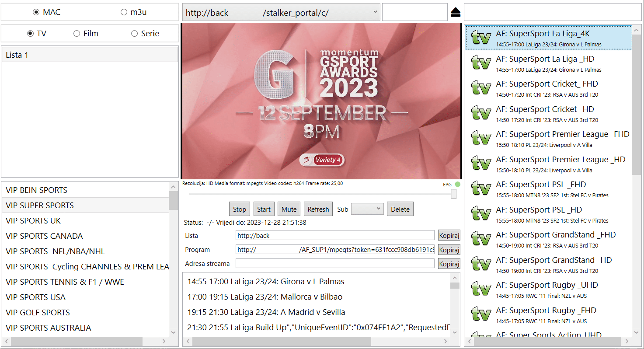Select EPG entry A Madrid v Sevilla
The width and height of the screenshot is (644, 349).
(317, 312)
